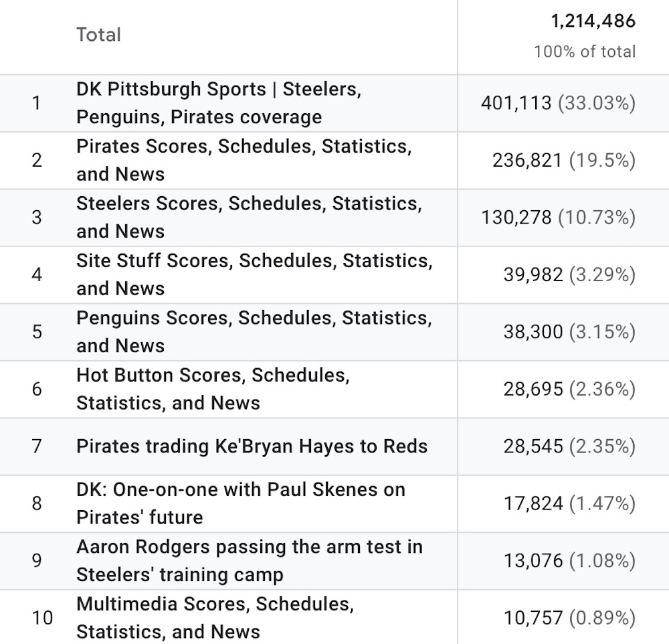669x644 pixels.
Task: Click Pirates trading Ke'Bryan Hayes to Reds
Action: (252, 447)
